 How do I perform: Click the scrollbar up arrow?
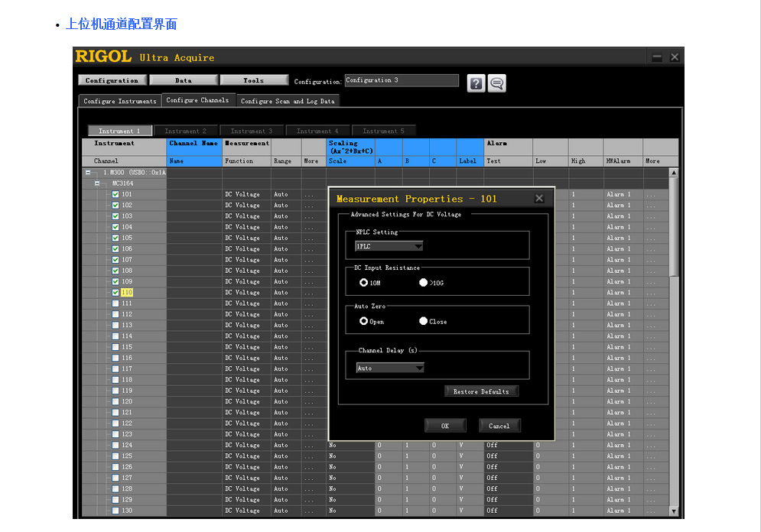click(x=674, y=173)
